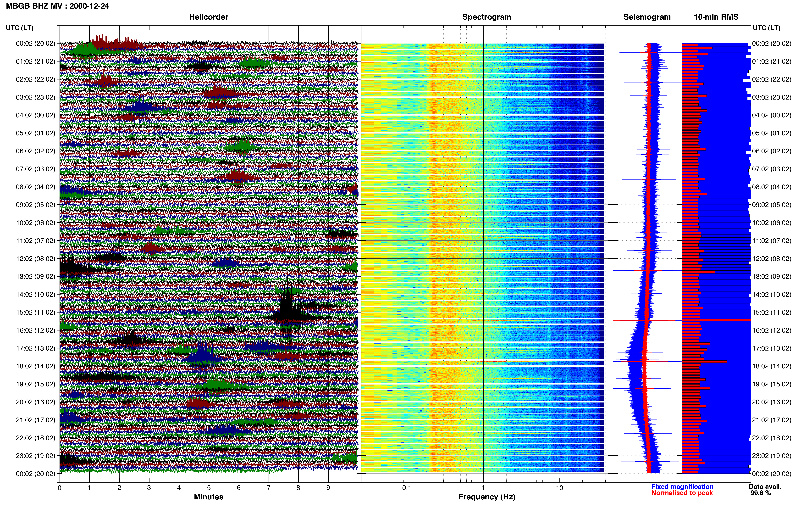The image size is (812, 508).
Task: Click '22:02 (18:02)' beside the 10-min RMS panel
Action: 772,438
